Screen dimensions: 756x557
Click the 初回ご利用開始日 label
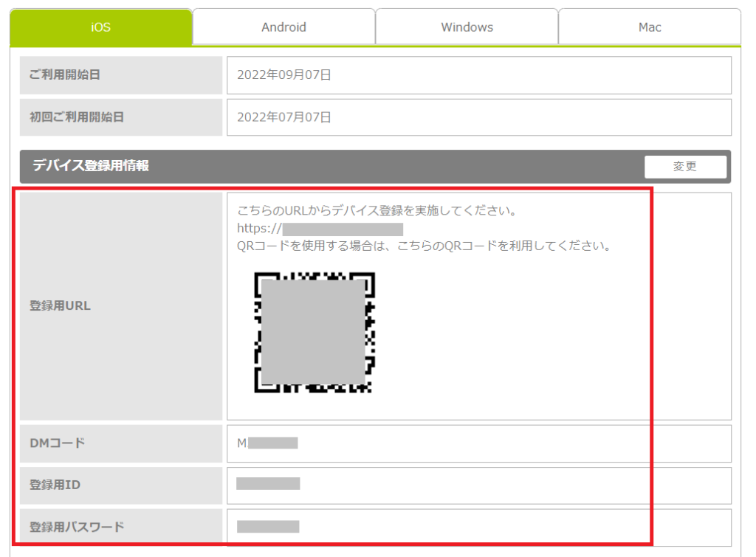(x=77, y=117)
